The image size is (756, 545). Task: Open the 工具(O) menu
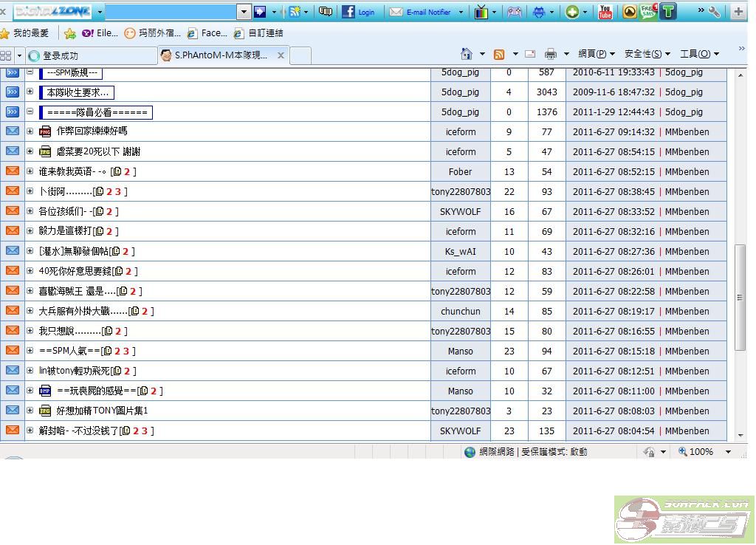tap(699, 54)
